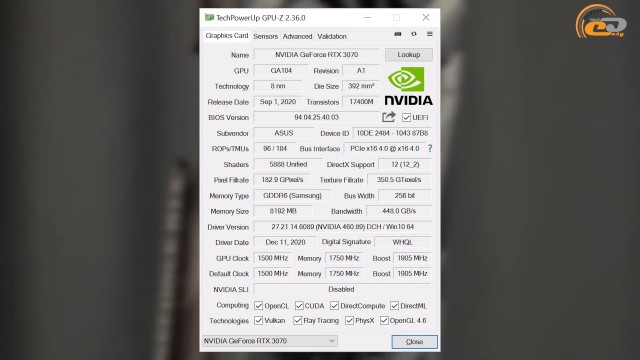The height and width of the screenshot is (360, 640).
Task: Toggle the DirectML checkbox
Action: pyautogui.click(x=394, y=306)
